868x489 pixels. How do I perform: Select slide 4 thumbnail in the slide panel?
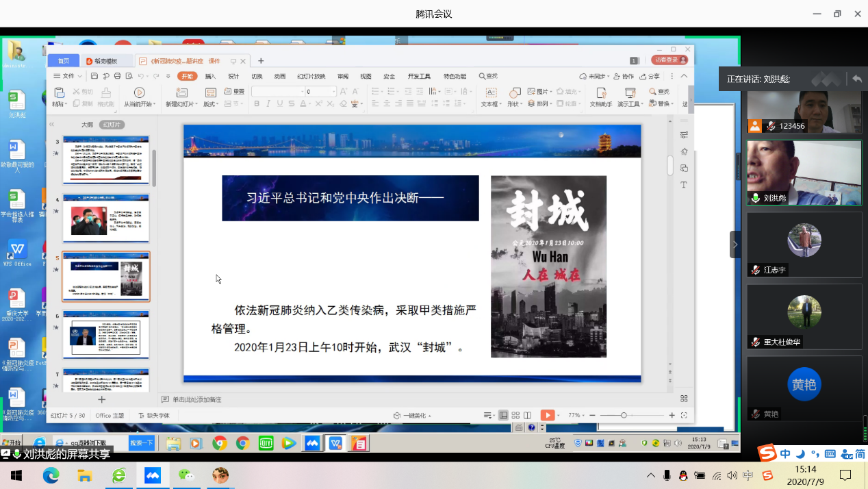[x=106, y=218]
